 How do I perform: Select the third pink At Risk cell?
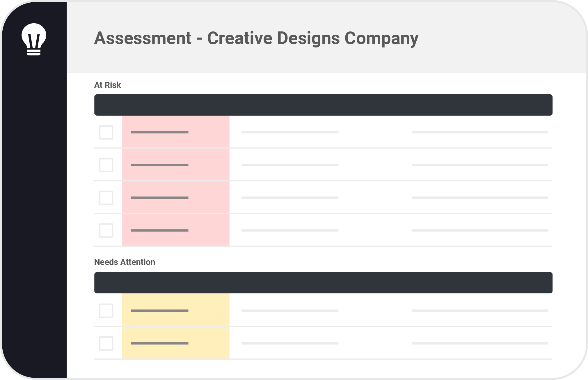click(175, 197)
